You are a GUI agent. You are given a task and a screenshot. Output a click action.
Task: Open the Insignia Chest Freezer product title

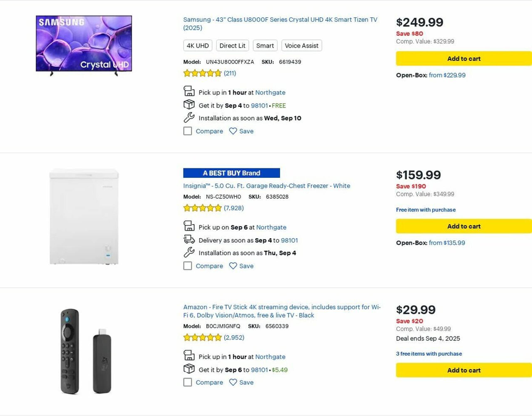pos(267,186)
